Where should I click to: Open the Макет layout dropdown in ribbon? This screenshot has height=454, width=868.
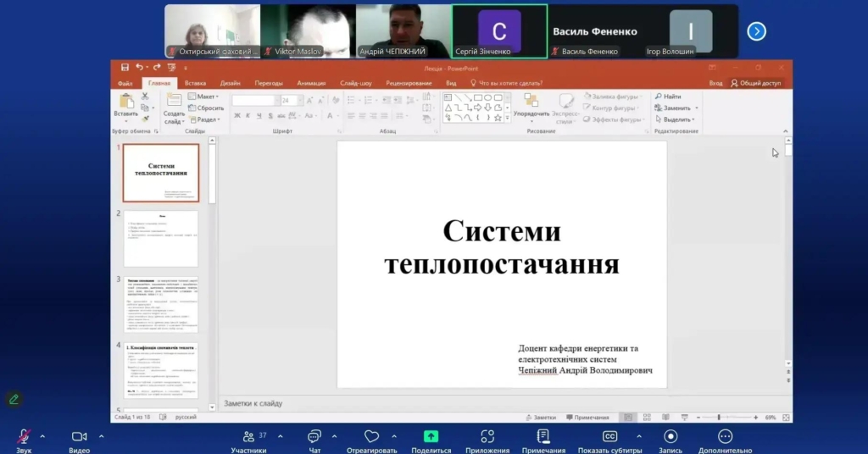206,97
